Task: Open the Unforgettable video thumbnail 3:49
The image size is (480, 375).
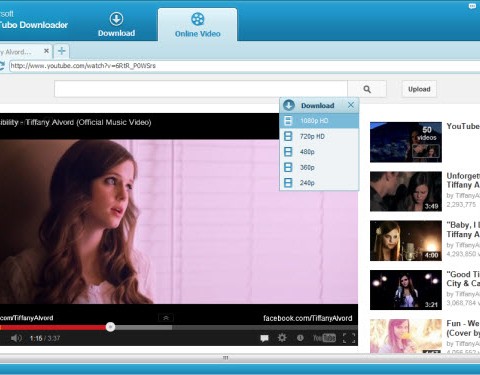Action: pos(406,191)
